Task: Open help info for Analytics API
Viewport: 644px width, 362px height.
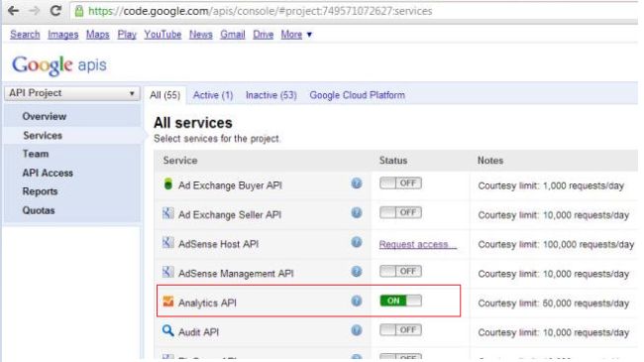Action: point(357,301)
